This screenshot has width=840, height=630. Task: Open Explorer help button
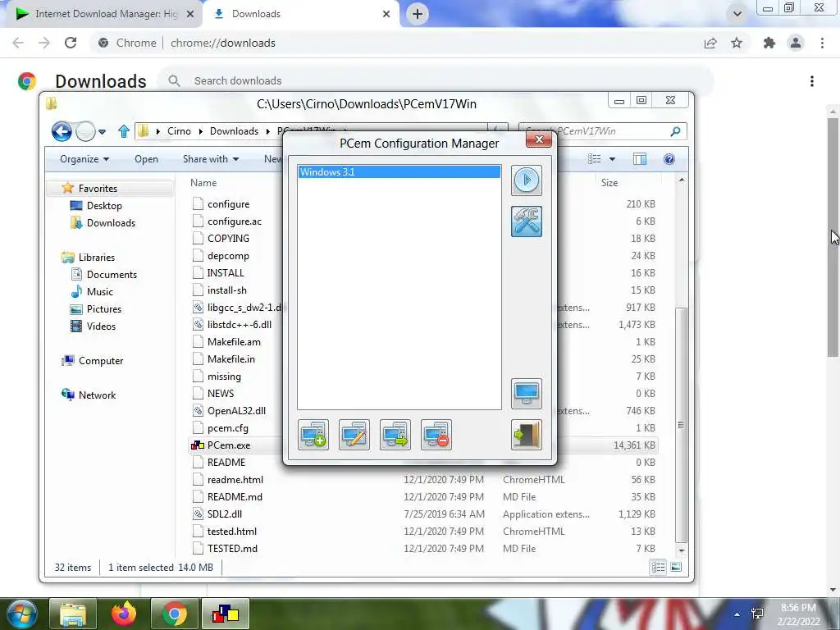pos(669,159)
